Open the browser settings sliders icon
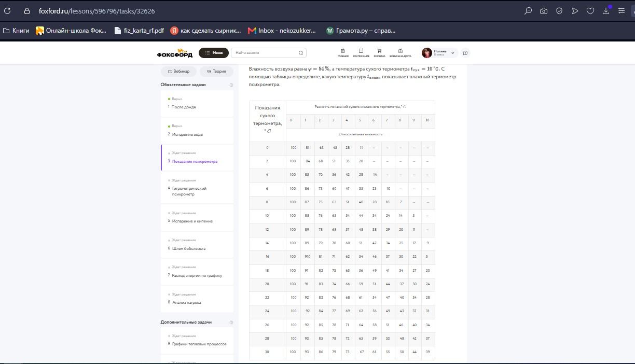The width and height of the screenshot is (635, 364). pyautogui.click(x=622, y=11)
